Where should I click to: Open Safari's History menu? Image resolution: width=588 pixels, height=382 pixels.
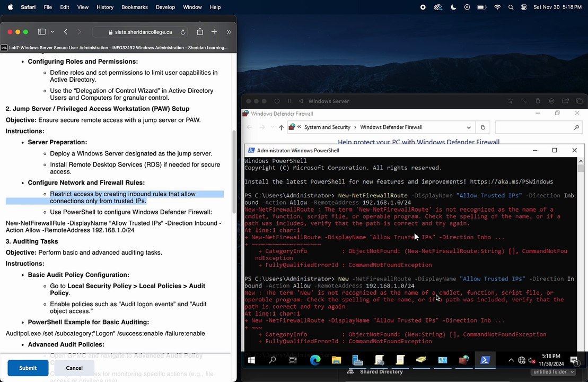[105, 7]
